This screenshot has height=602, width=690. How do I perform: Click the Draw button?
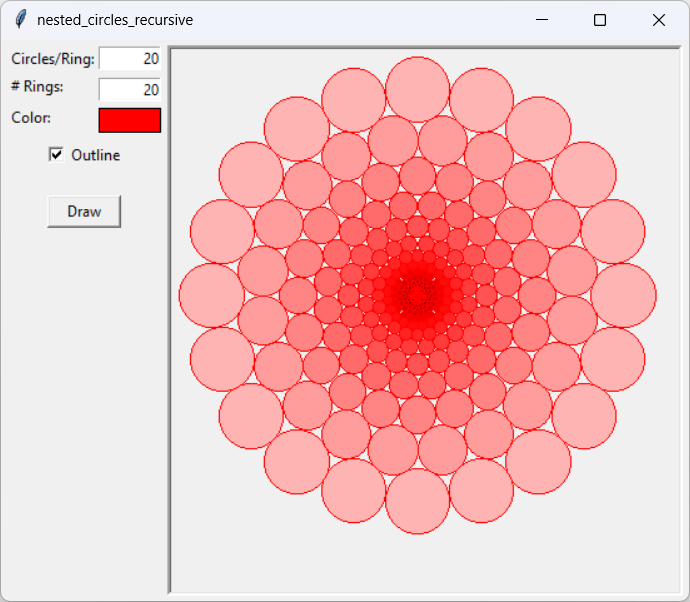(x=84, y=212)
